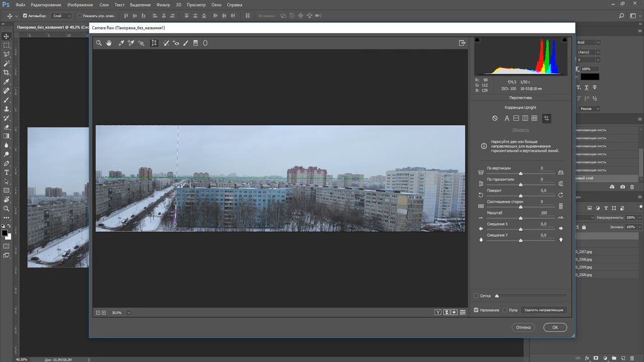
Task: Enable the Лупа checkbox
Action: click(505, 310)
